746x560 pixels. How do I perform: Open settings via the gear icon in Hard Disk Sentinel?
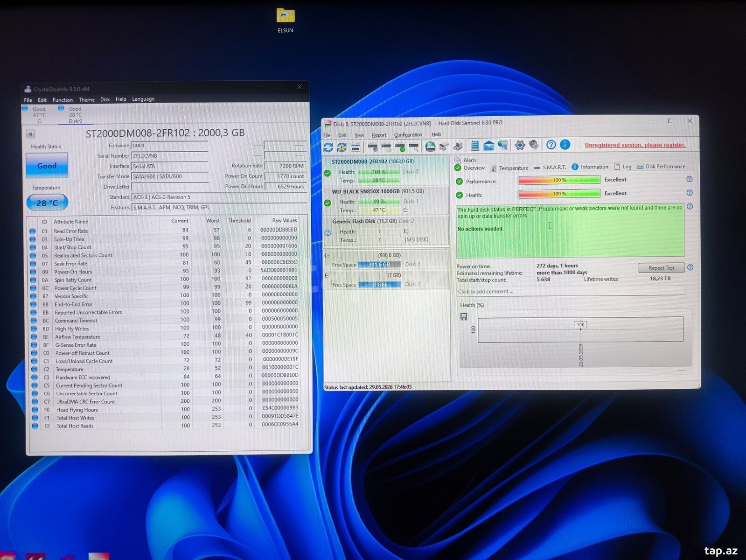pyautogui.click(x=520, y=145)
